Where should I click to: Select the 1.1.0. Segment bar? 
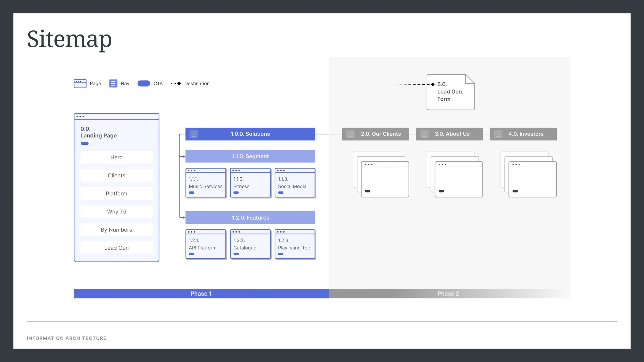[250, 156]
